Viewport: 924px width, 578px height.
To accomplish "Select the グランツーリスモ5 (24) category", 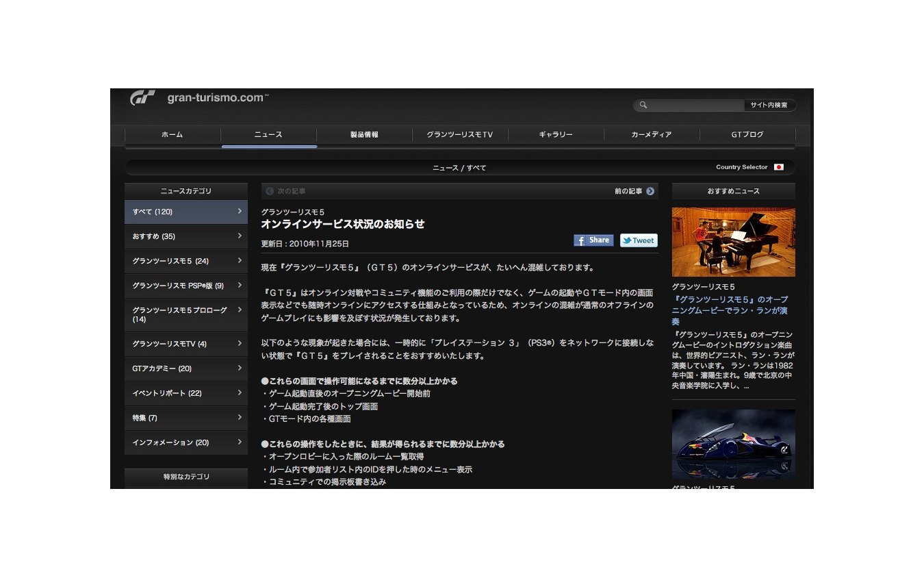I will [x=186, y=261].
